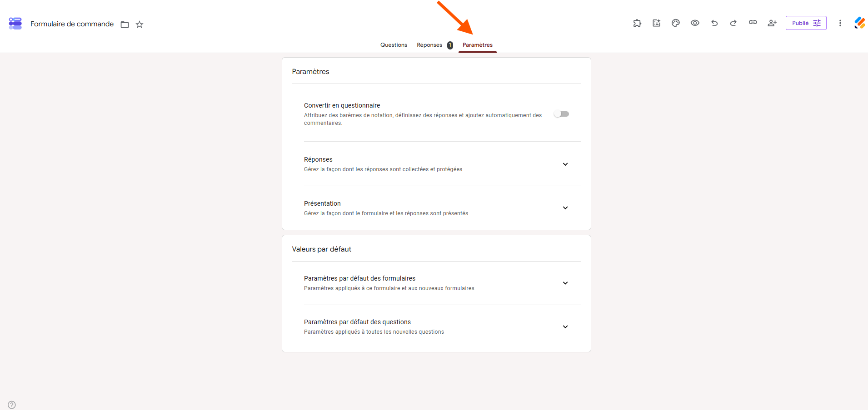Viewport: 868px width, 410px height.
Task: Open the add-ons puzzle icon
Action: (637, 23)
